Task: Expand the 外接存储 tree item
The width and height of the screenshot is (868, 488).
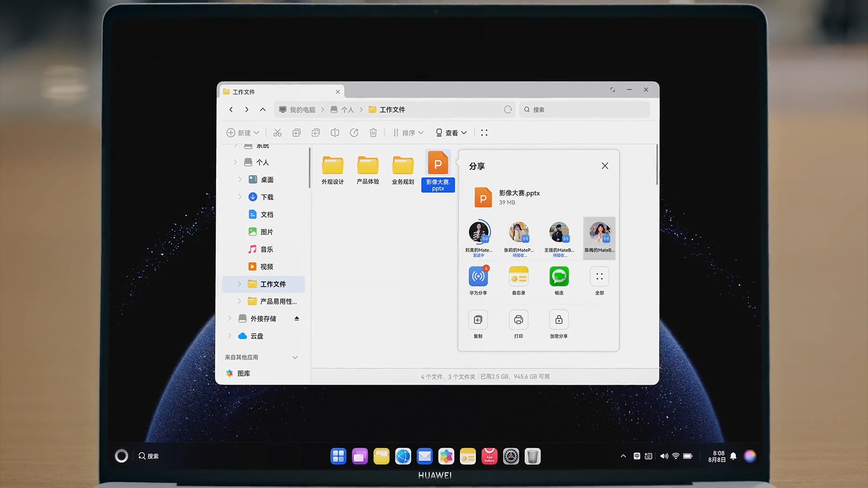Action: tap(230, 319)
